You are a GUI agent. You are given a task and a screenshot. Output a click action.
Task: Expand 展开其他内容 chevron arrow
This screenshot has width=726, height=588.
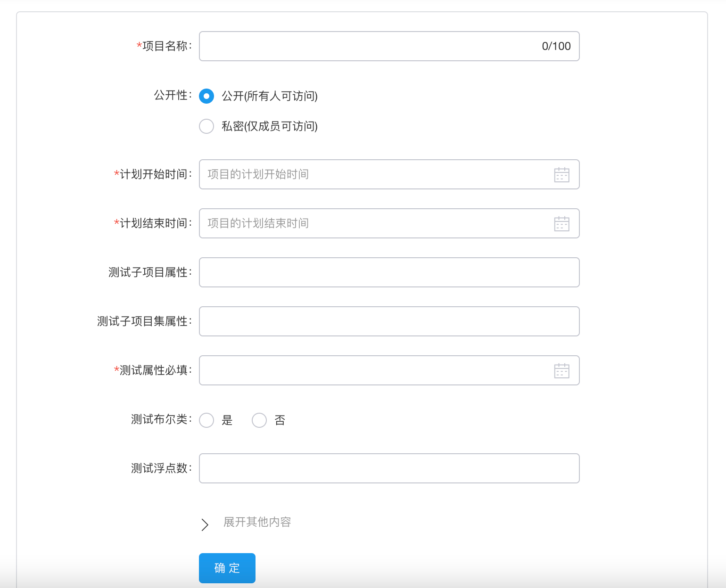coord(205,524)
